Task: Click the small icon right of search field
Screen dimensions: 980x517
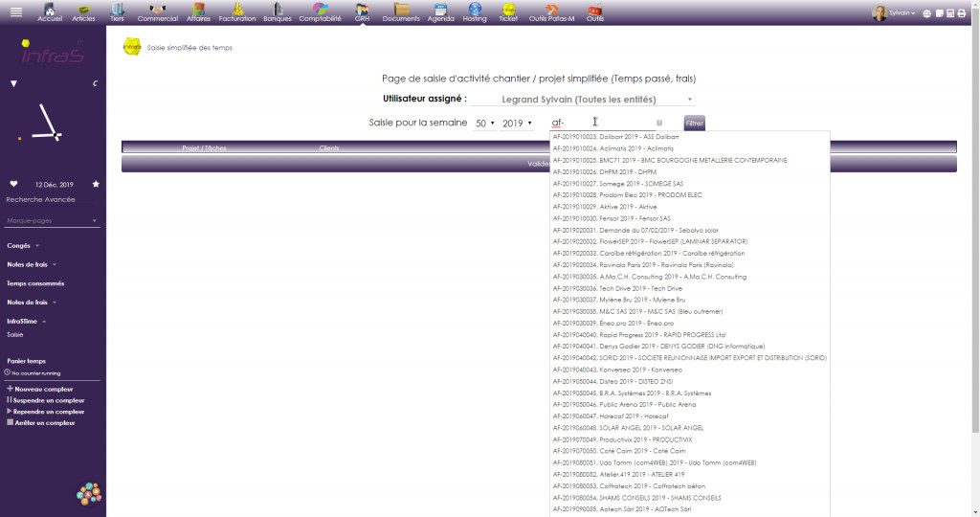Action: point(658,124)
